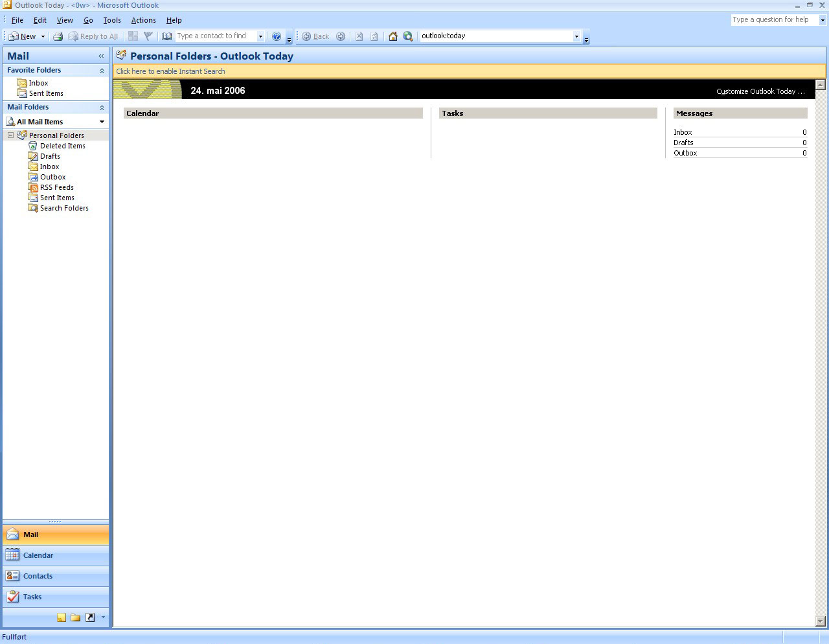Open Web toolbar options at the far end
The height and width of the screenshot is (644, 829).
tap(586, 38)
